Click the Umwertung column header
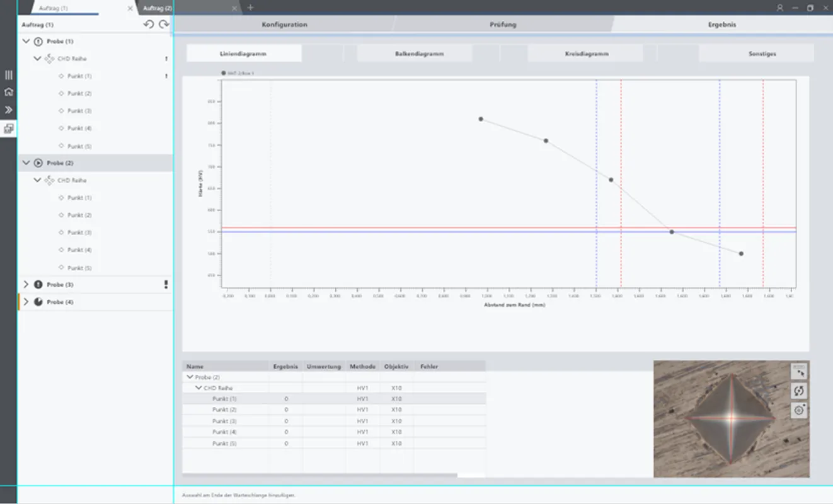Screen dimensions: 833x504 pyautogui.click(x=324, y=366)
